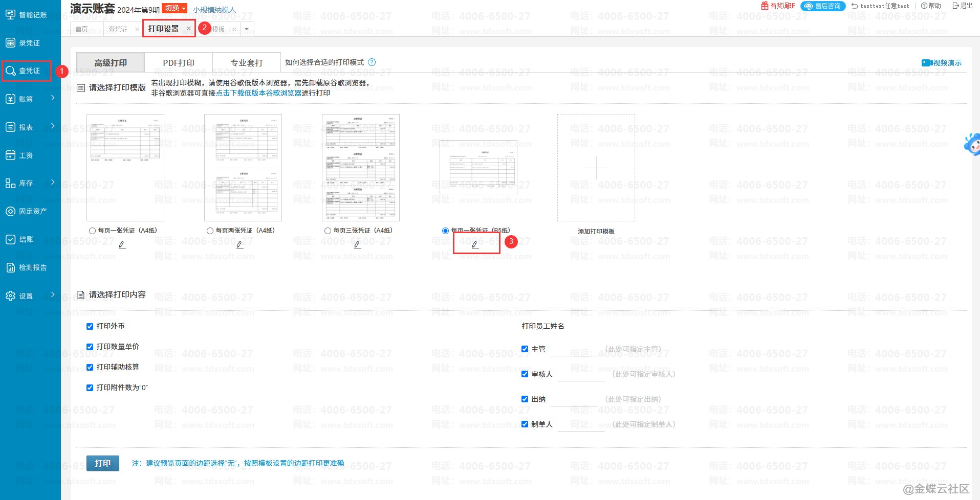Click the 审核人 name input field

581,375
